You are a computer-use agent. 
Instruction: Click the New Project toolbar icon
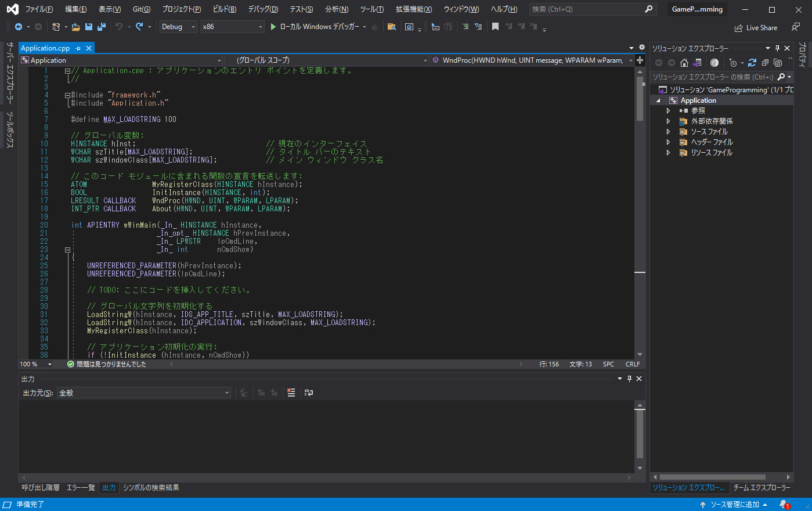click(x=56, y=26)
